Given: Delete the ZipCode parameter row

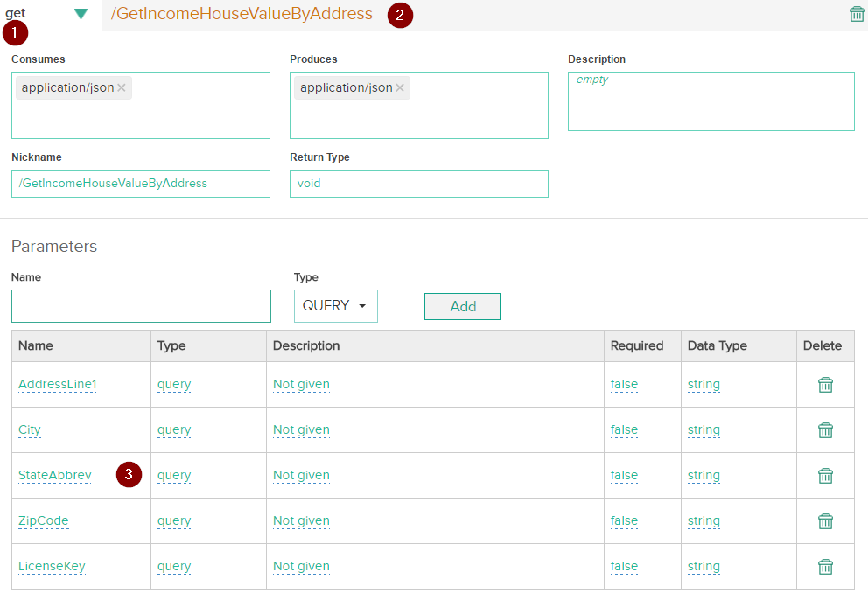Looking at the screenshot, I should [x=824, y=520].
